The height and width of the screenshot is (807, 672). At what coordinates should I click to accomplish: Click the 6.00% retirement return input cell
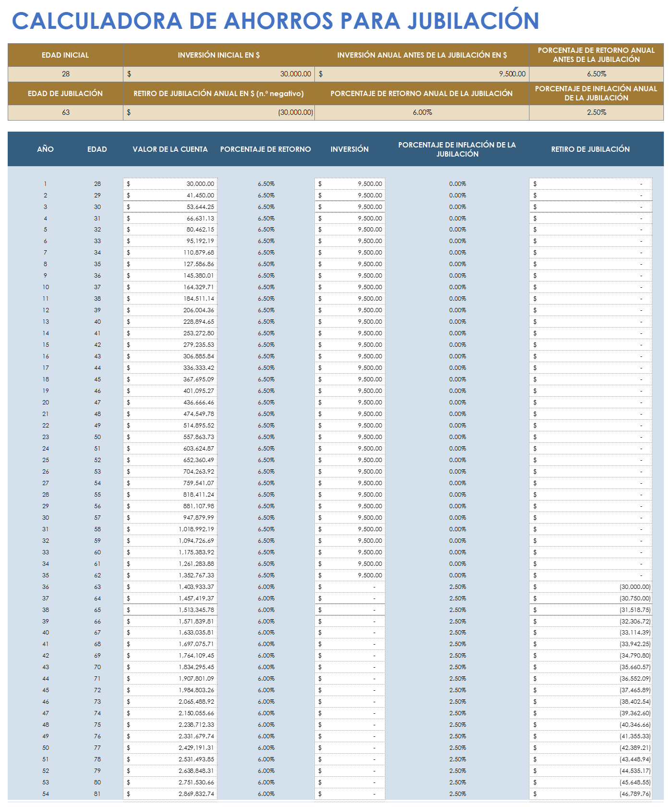[422, 112]
